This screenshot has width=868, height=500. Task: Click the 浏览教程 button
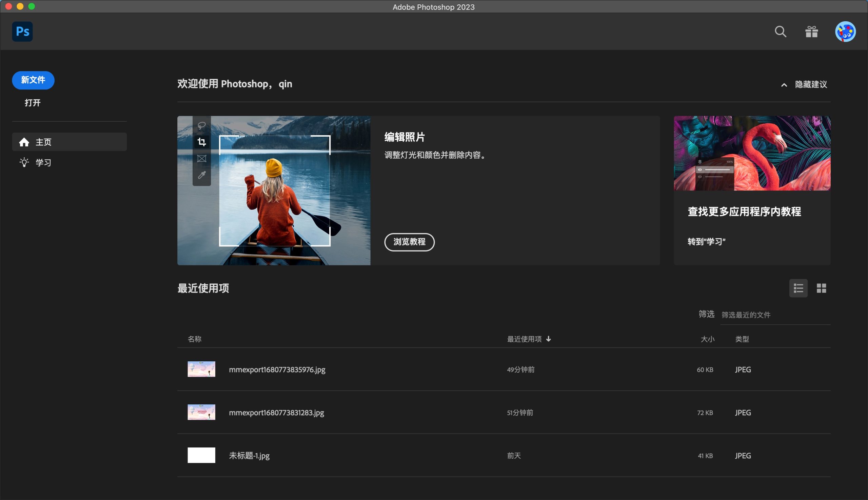click(x=409, y=242)
